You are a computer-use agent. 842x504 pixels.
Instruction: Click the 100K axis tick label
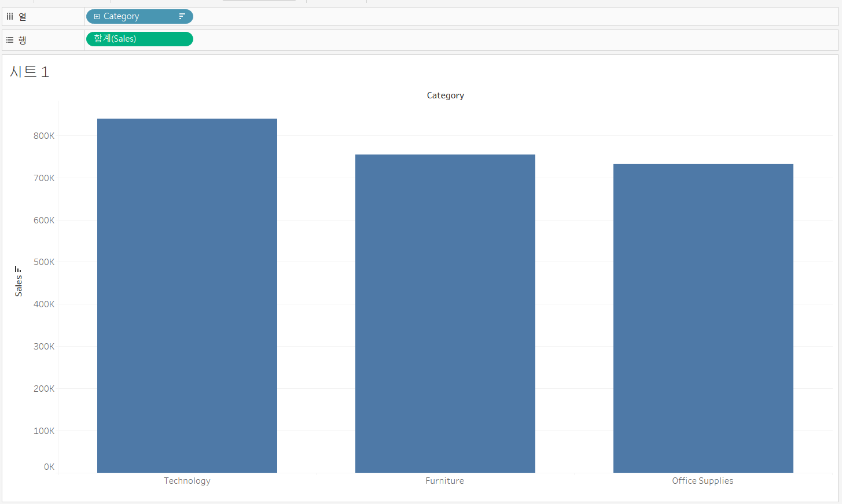[44, 431]
